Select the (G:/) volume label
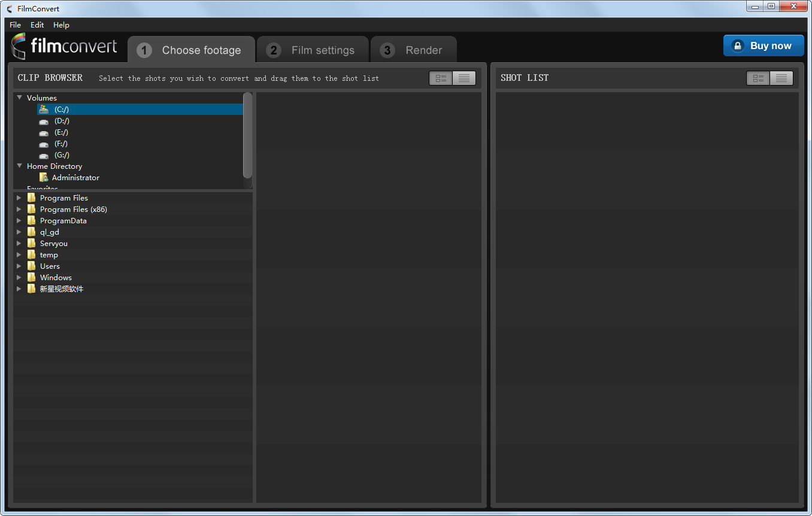The height and width of the screenshot is (516, 812). point(62,155)
